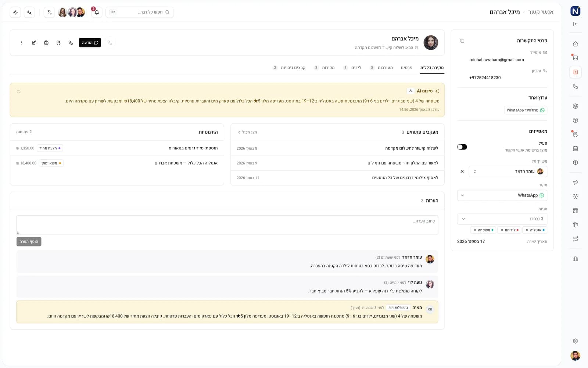Click the WhatsApp channel chip
The width and height of the screenshot is (588, 368).
coord(526,110)
